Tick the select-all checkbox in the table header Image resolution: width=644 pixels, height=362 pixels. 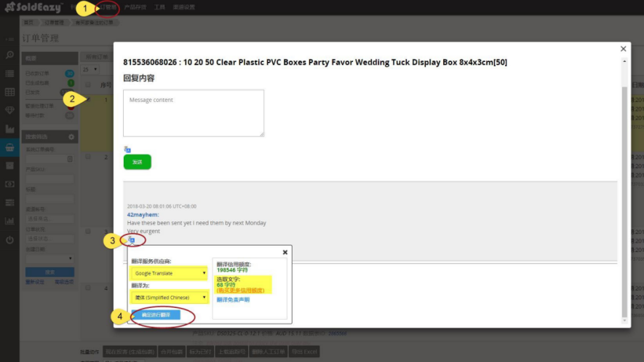(x=88, y=84)
